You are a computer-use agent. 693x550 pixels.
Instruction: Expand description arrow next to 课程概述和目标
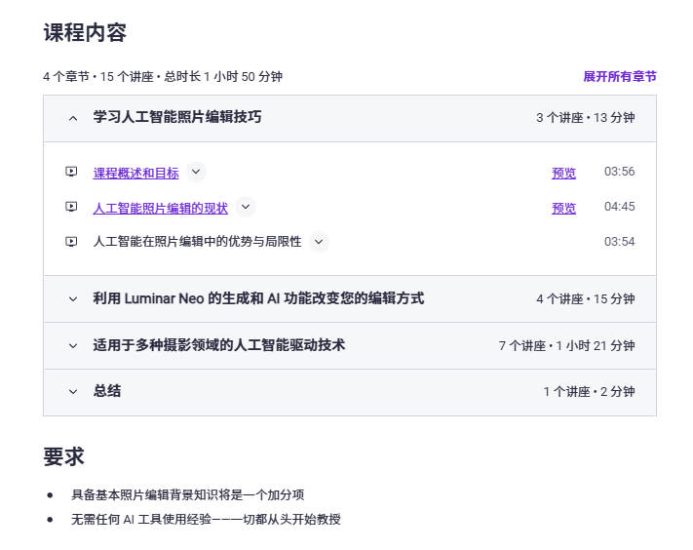(196, 172)
